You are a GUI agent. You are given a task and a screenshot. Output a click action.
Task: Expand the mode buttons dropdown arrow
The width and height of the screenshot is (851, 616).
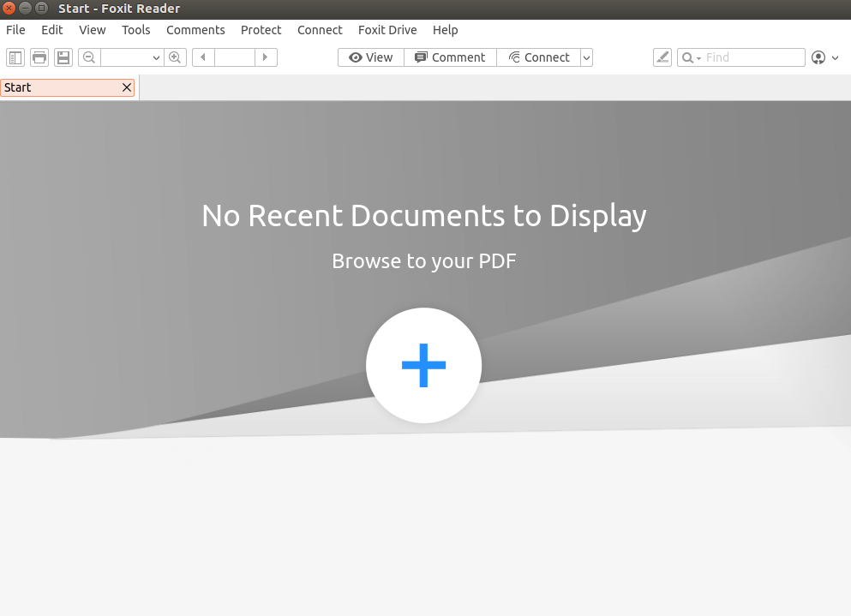coord(587,57)
